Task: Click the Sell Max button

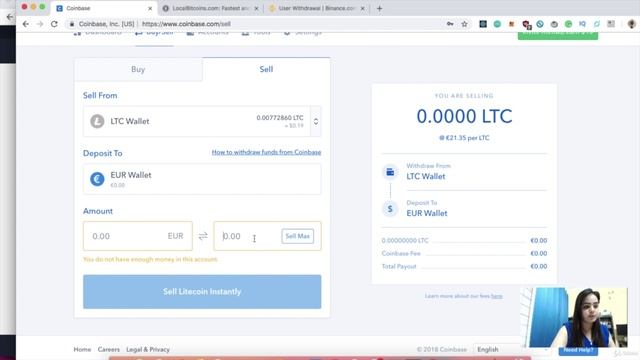Action: click(x=298, y=236)
